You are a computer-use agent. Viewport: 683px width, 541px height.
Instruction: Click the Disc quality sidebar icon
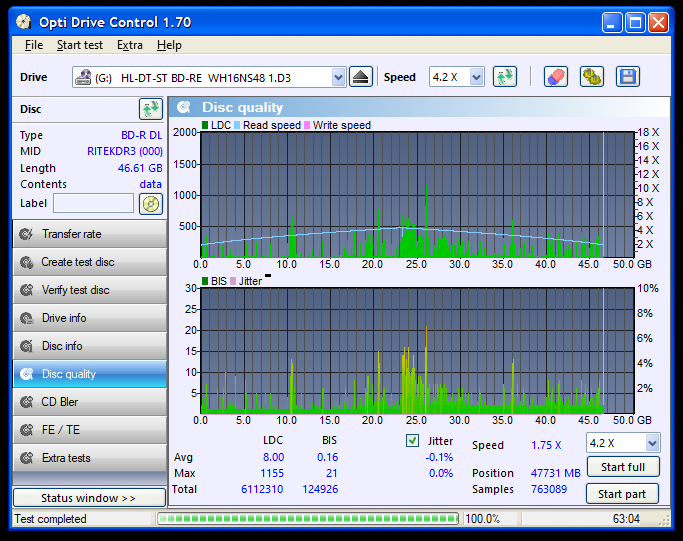coord(27,374)
